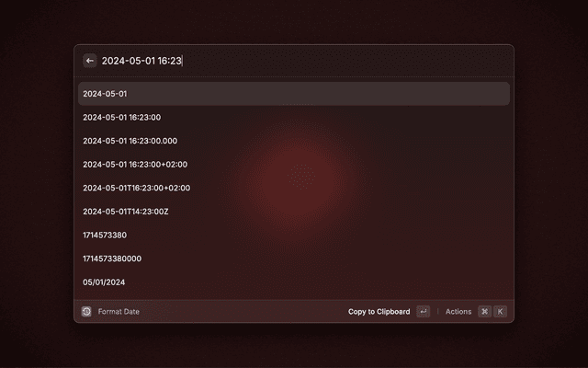
Task: Select the 2024-05-01T16:23:00+02:00 ISO format
Action: 294,188
